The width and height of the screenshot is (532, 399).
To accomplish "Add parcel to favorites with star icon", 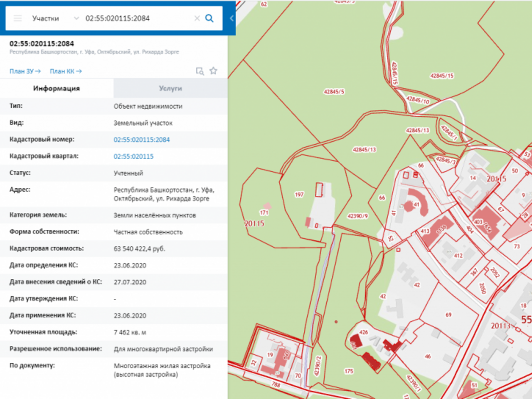I will click(214, 71).
